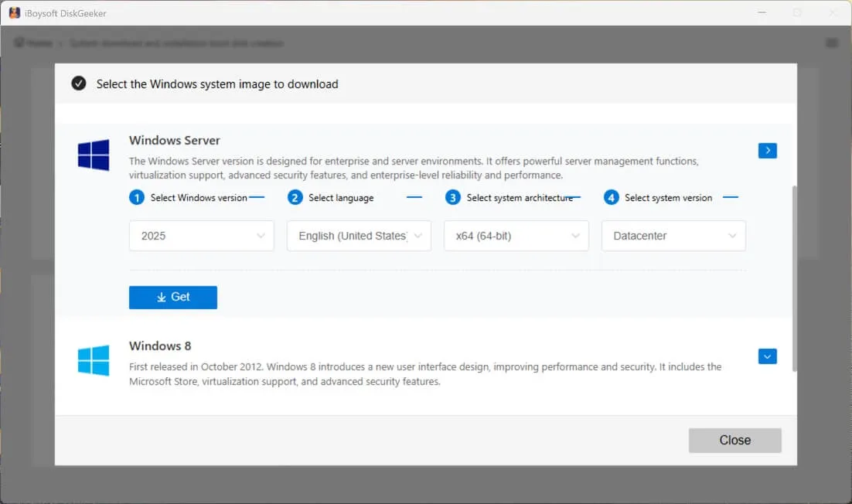Image resolution: width=852 pixels, height=504 pixels.
Task: Open the Windows version dropdown showing 2025
Action: [201, 236]
